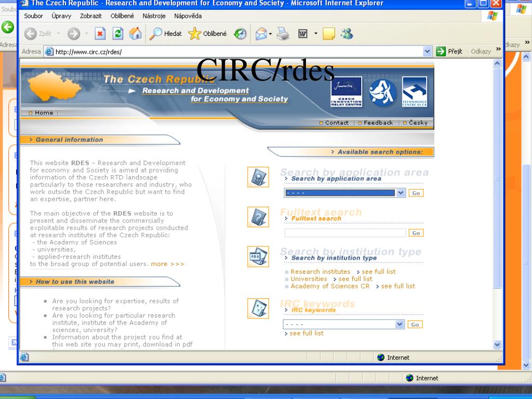This screenshot has width=532, height=399.
Task: Click the 'more >>>' link
Action: point(168,264)
